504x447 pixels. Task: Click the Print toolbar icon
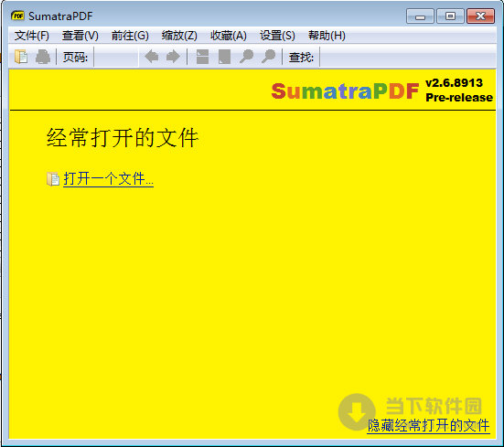tap(43, 57)
